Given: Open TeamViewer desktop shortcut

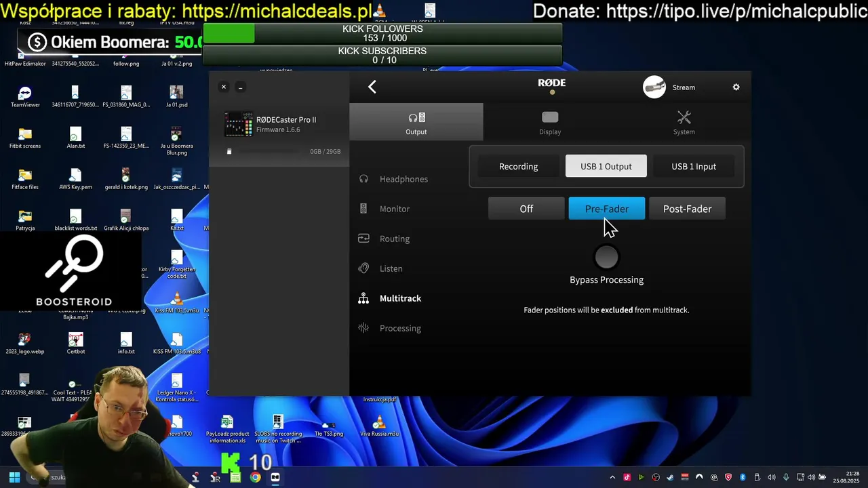Looking at the screenshot, I should [x=25, y=97].
